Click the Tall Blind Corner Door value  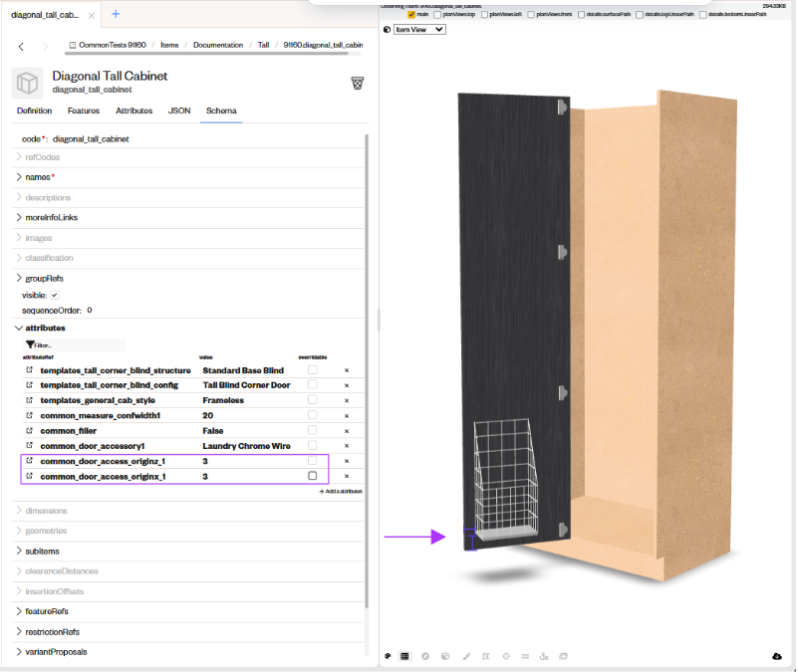[x=246, y=385]
